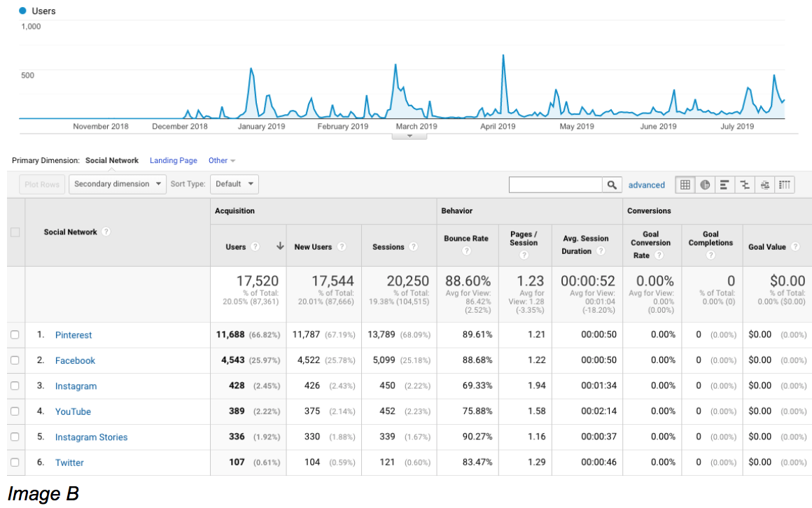
Task: Select Social Network primary dimension
Action: point(112,160)
